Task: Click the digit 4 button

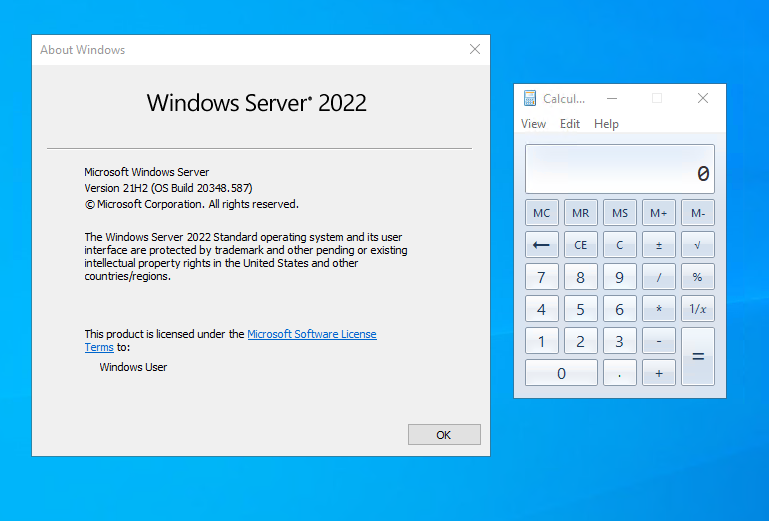Action: 541,309
